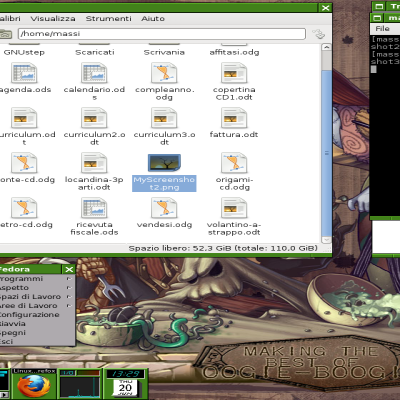The height and width of the screenshot is (400, 400).
Task: Launch Firefox from the dock
Action: coord(34,386)
